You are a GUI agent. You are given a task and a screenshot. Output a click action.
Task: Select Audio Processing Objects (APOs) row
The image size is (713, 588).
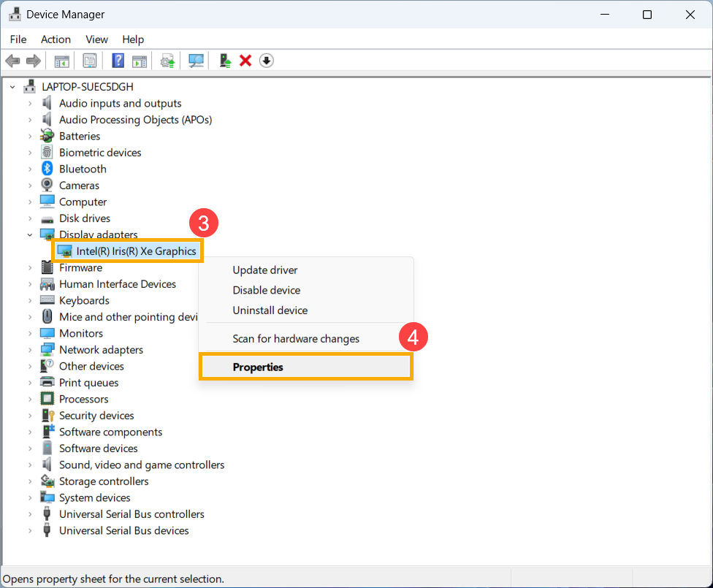tap(135, 120)
